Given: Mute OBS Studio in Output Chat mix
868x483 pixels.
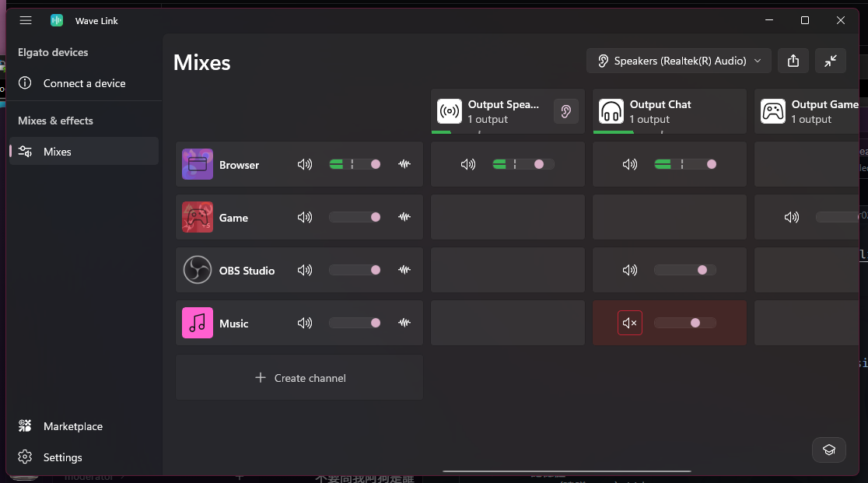Looking at the screenshot, I should [x=629, y=270].
